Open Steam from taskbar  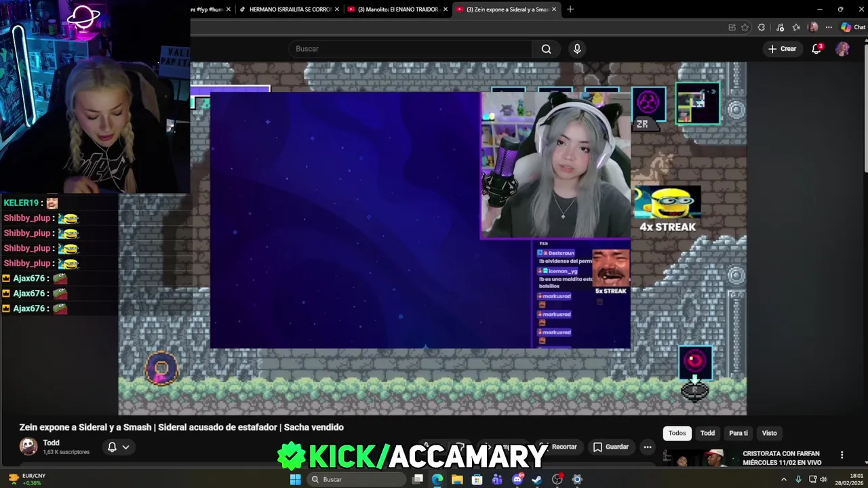point(537,479)
